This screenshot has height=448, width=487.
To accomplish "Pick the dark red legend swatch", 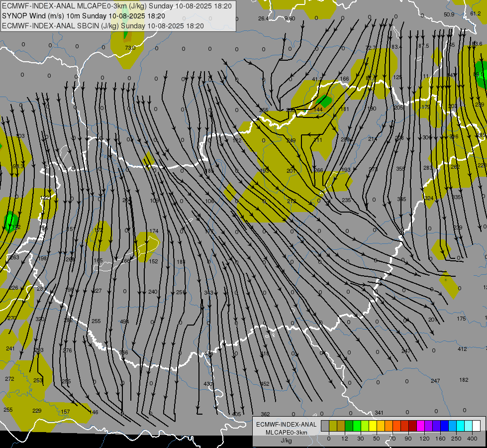I will coord(412,426).
